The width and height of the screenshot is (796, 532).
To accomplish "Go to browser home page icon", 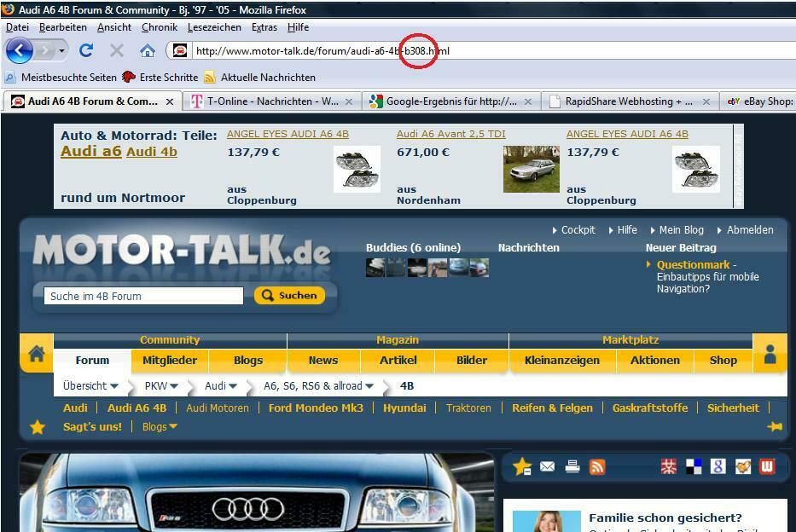I will tap(148, 50).
